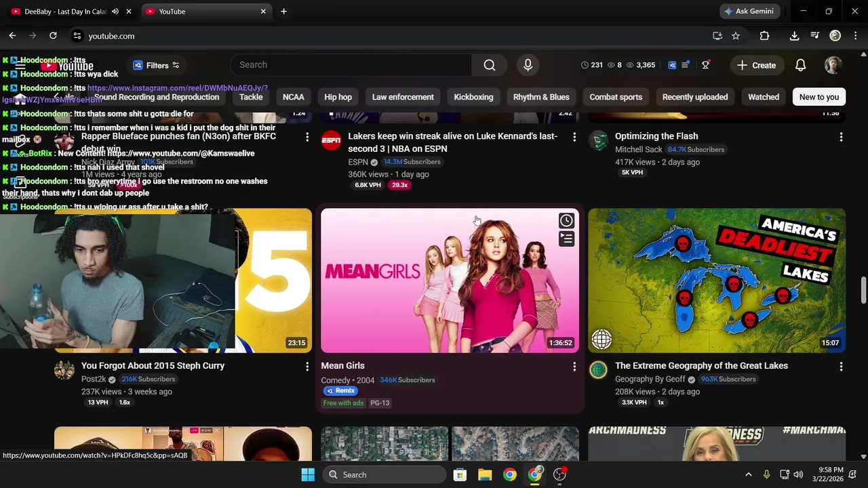Open The Extreme Geography of the Great Lakes

(x=701, y=366)
